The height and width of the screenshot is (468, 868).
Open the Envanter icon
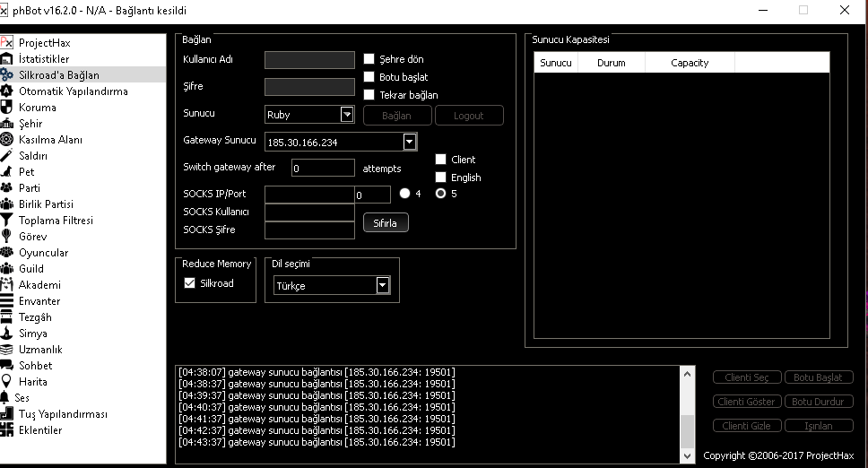click(x=8, y=301)
